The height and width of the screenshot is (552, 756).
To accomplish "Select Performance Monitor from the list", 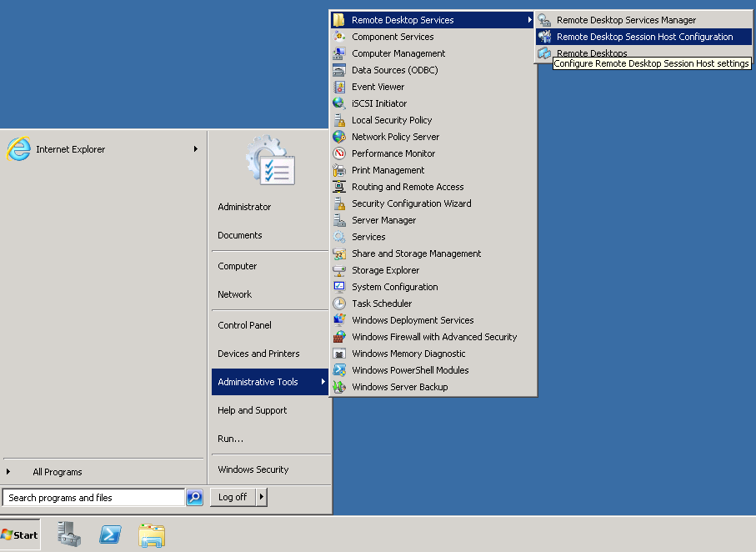I will [x=433, y=153].
